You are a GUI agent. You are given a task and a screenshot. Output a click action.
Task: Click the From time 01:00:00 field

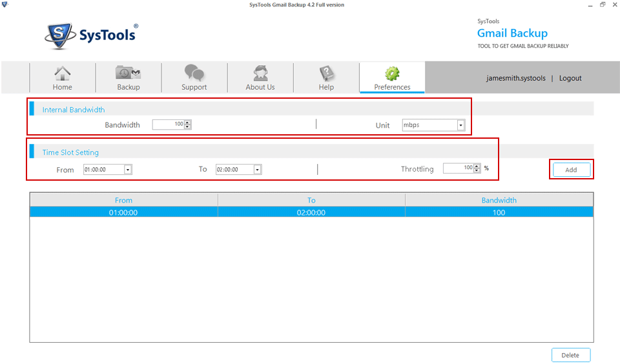(103, 170)
